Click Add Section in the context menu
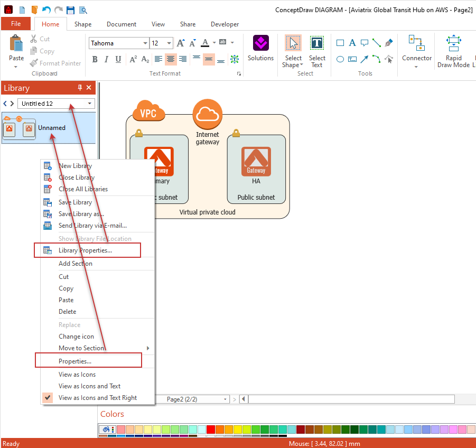Viewport: 476px width, 448px height. pos(75,264)
